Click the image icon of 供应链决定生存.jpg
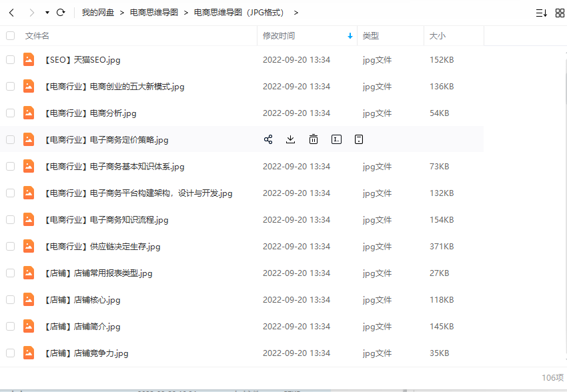 click(29, 247)
